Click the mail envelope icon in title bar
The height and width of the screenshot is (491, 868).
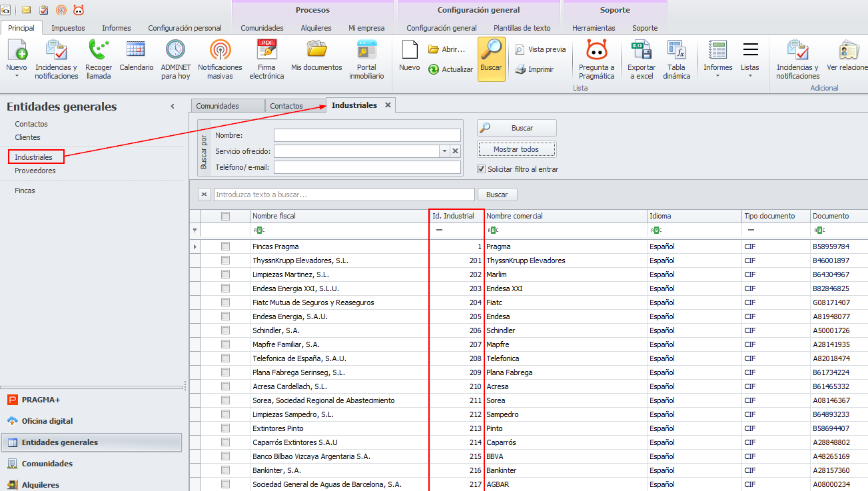(27, 10)
